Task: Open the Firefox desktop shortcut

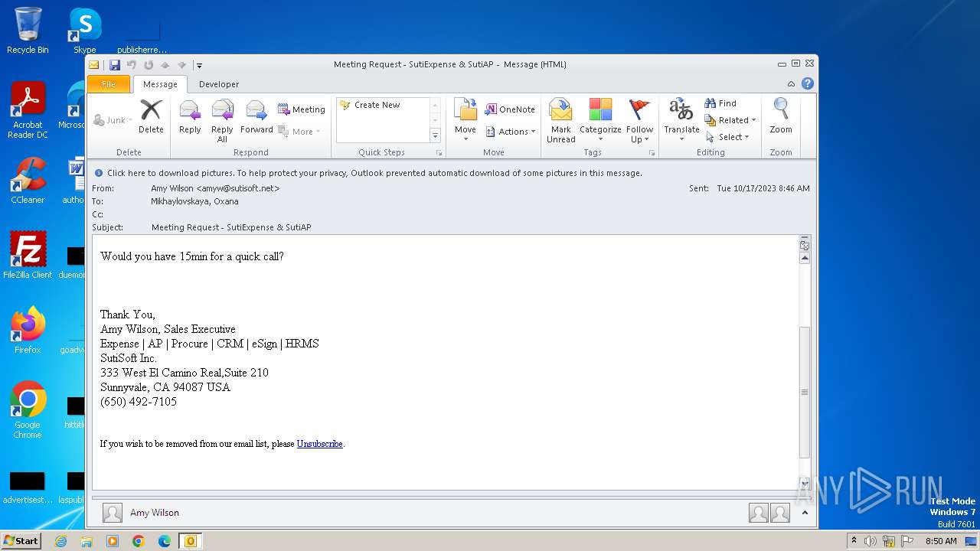Action: [x=28, y=331]
